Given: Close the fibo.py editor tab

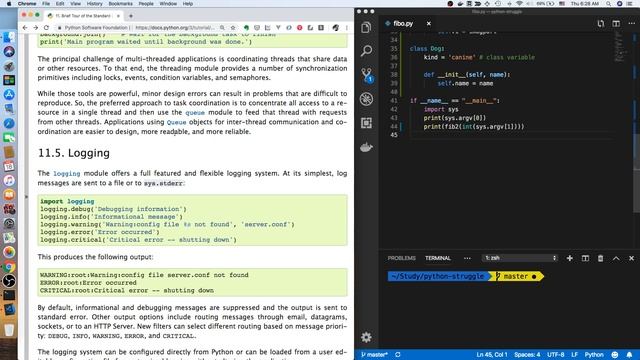Looking at the screenshot, I should click(x=429, y=24).
